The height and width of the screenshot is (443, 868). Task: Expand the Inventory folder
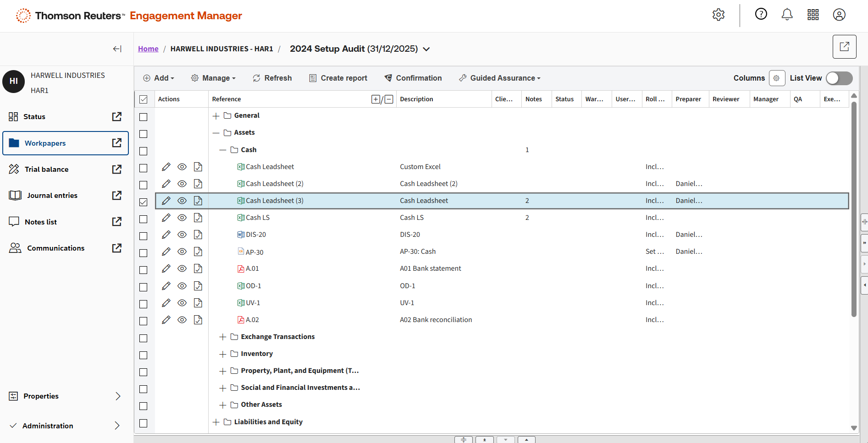[x=223, y=354]
